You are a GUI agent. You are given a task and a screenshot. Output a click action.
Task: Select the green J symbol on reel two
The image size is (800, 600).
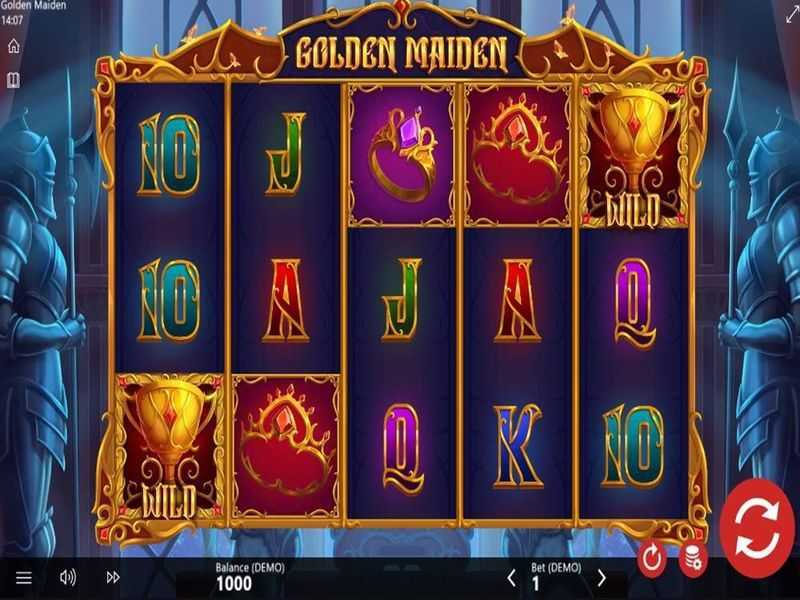click(x=285, y=154)
